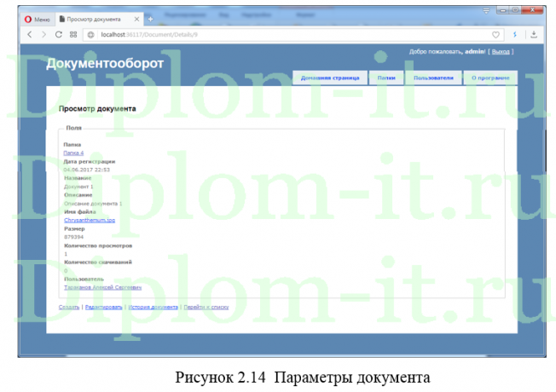Screen dimensions: 556x392
Task: Click the Количество скачиваний label
Action: tap(98, 262)
